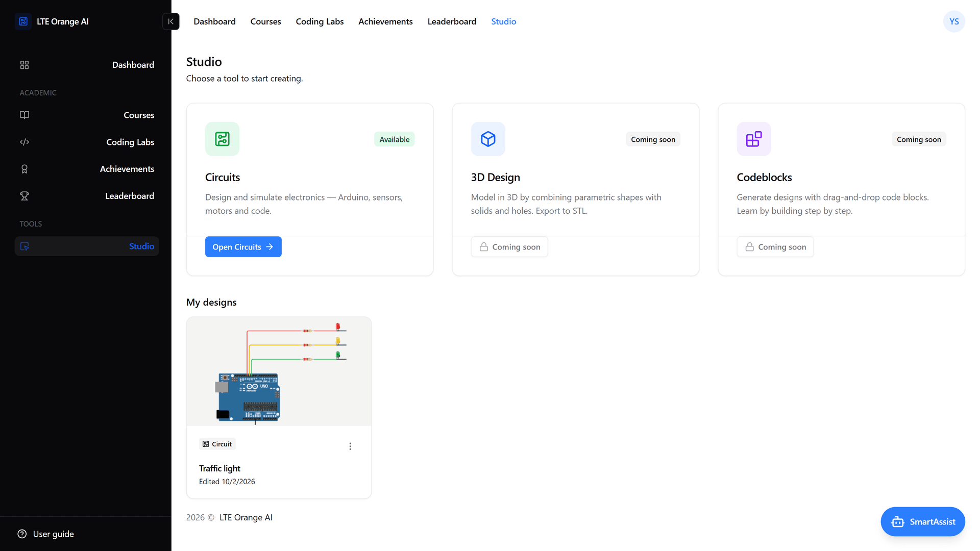Click Coming soon button under Codeblocks
This screenshot has height=551, width=980.
775,247
